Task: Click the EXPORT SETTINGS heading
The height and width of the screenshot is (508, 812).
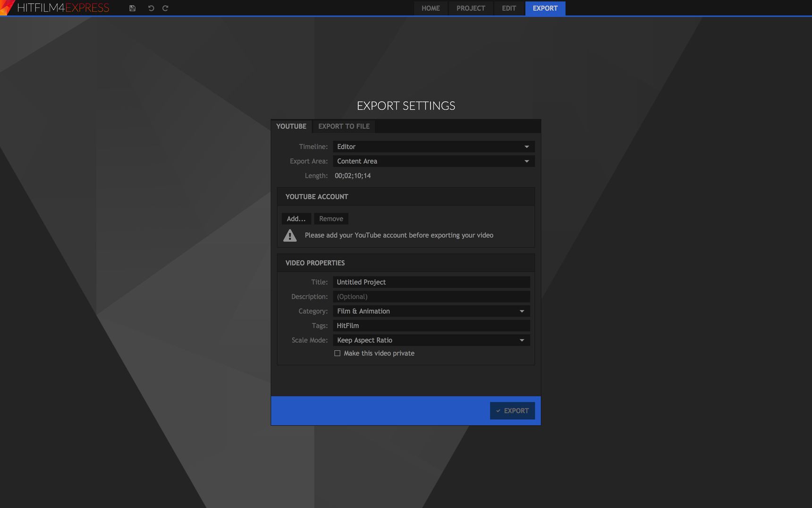Action: [406, 106]
